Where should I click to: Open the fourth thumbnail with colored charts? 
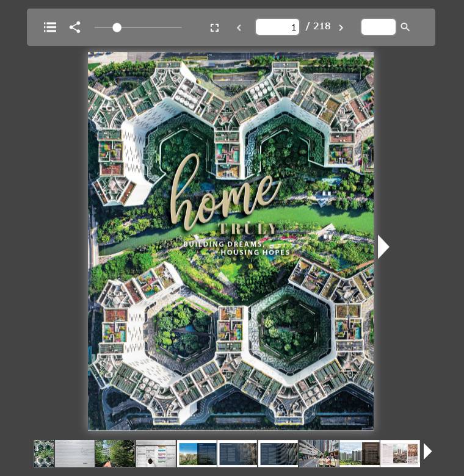coord(156,453)
